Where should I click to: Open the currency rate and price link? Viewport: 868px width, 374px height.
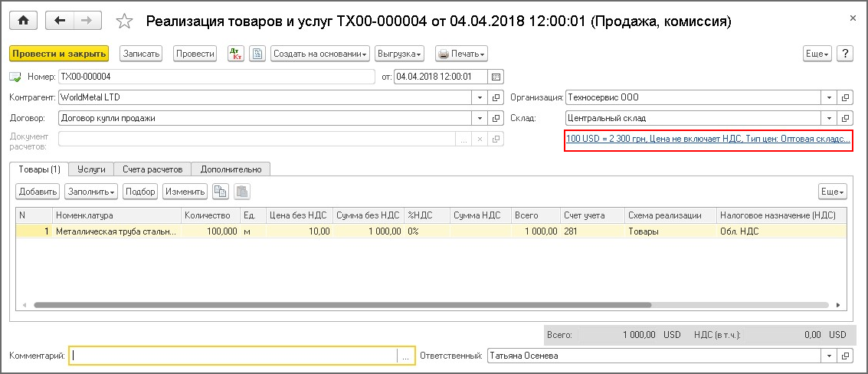point(708,139)
